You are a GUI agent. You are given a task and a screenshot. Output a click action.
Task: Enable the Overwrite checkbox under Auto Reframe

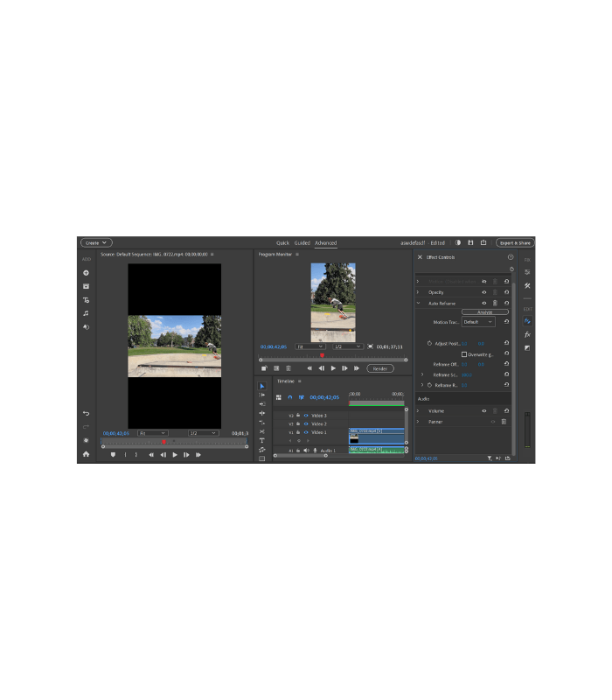[464, 354]
